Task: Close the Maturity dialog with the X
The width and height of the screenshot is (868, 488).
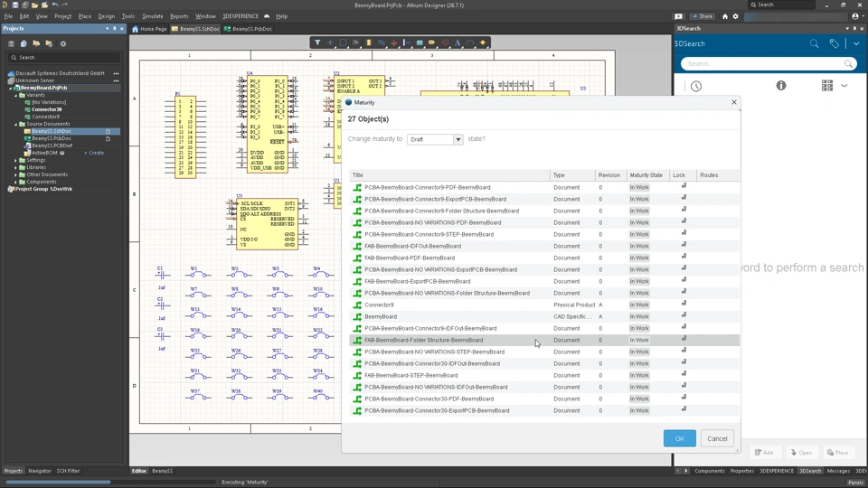Action: click(734, 102)
